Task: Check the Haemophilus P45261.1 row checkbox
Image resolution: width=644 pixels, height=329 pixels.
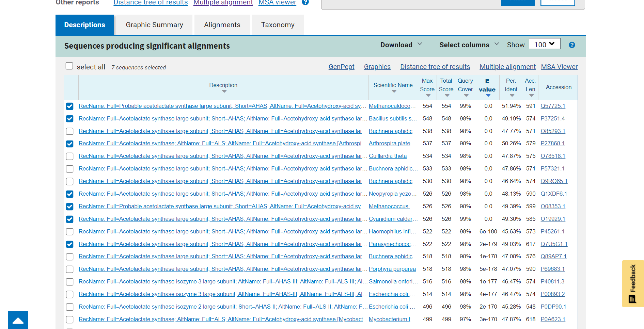Action: tap(70, 232)
